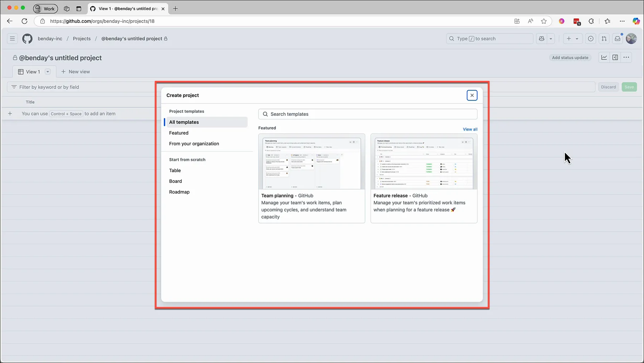Open the Issues icon in GitHub header
The height and width of the screenshot is (363, 644).
click(x=591, y=39)
